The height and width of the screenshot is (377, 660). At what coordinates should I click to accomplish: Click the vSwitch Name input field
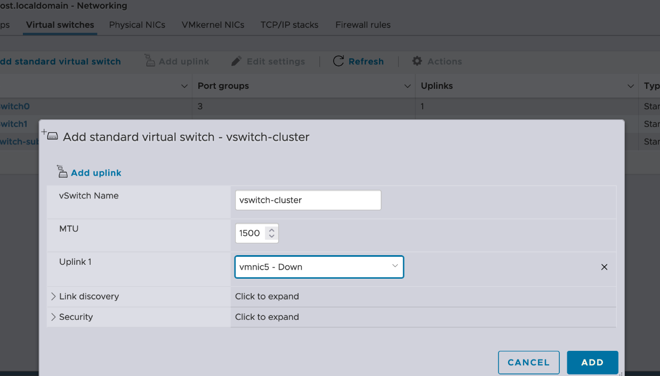(308, 200)
